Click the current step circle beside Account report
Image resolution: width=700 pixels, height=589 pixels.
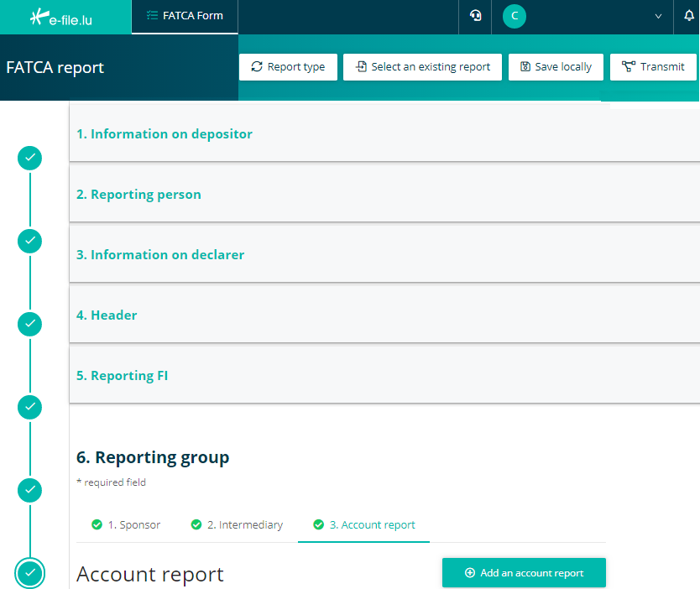(x=29, y=573)
